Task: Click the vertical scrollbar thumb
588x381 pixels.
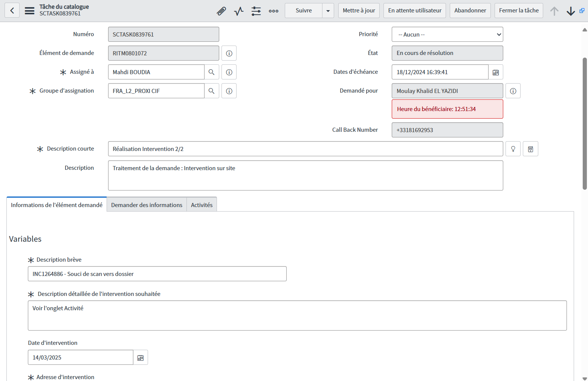Action: [x=585, y=123]
